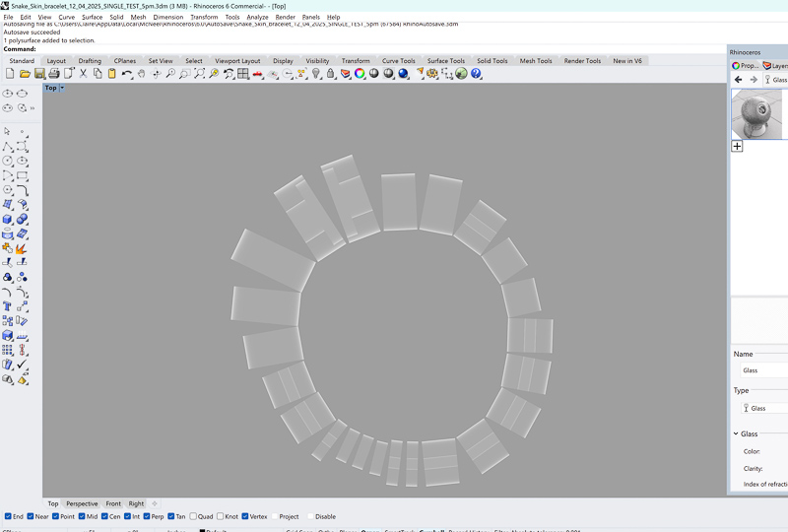The width and height of the screenshot is (788, 532).
Task: Collapse the Glass section expander
Action: pyautogui.click(x=736, y=433)
